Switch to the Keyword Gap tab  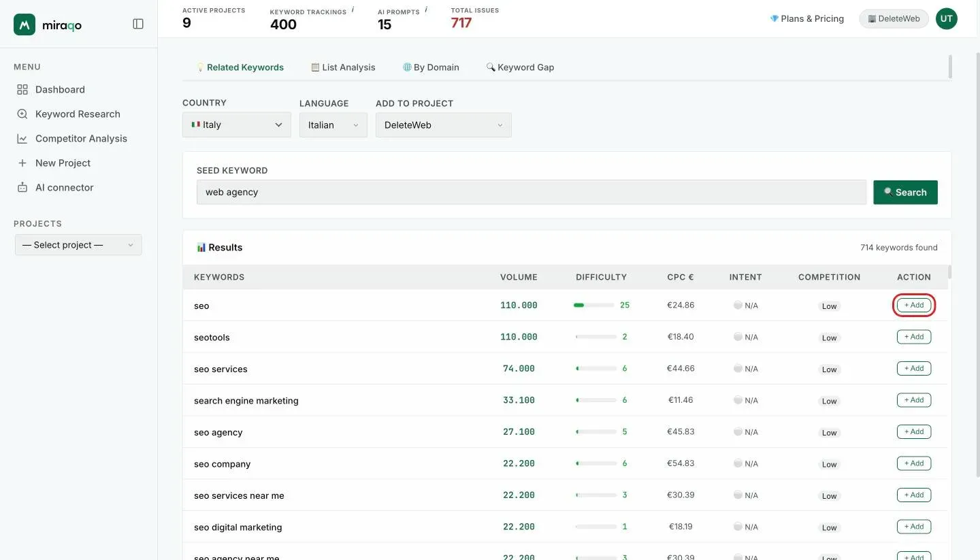(520, 67)
